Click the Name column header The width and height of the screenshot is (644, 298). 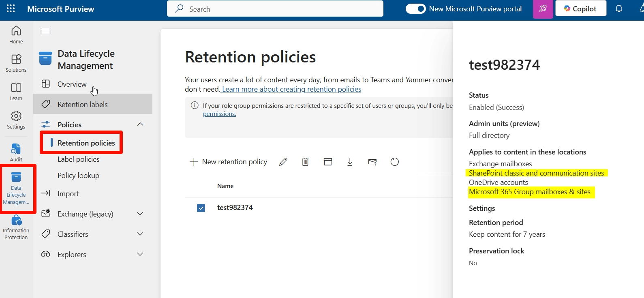coord(225,186)
